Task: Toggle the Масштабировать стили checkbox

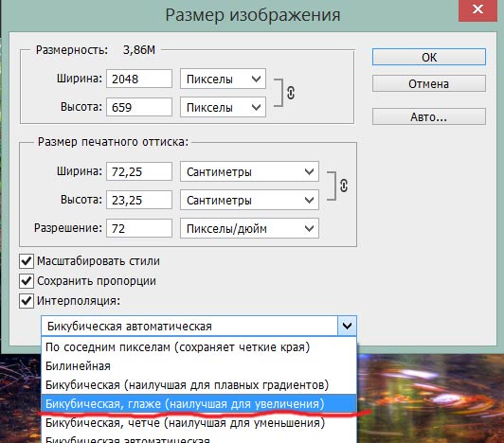Action: [x=27, y=261]
